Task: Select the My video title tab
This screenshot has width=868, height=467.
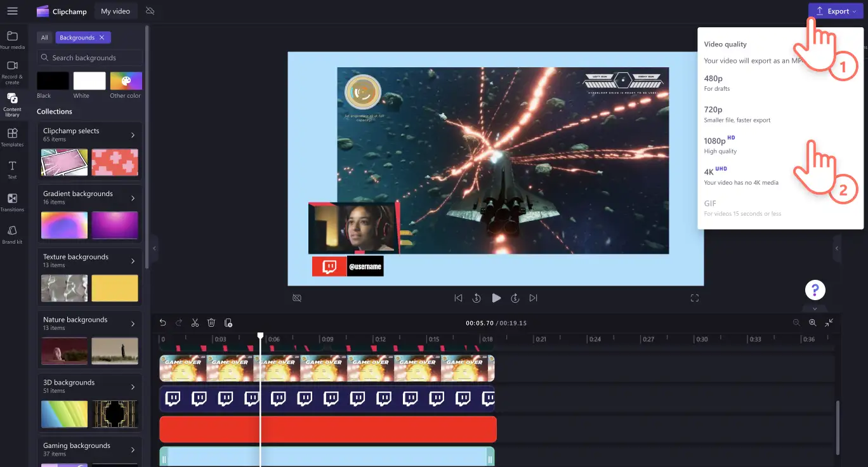Action: [115, 11]
